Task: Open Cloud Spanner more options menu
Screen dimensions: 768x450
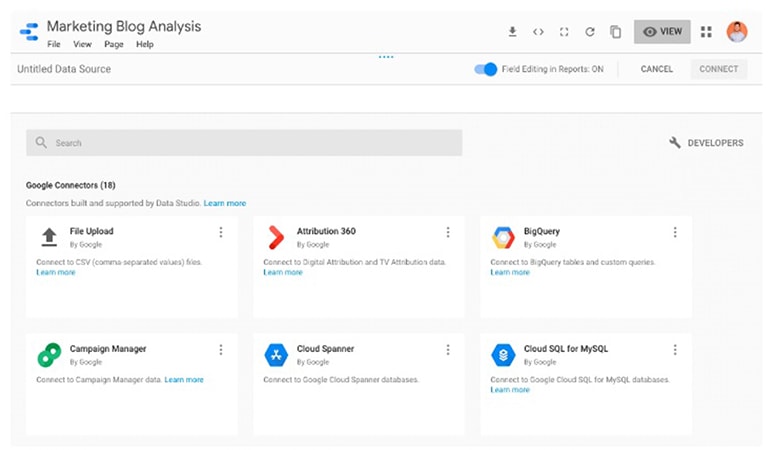Action: click(448, 350)
